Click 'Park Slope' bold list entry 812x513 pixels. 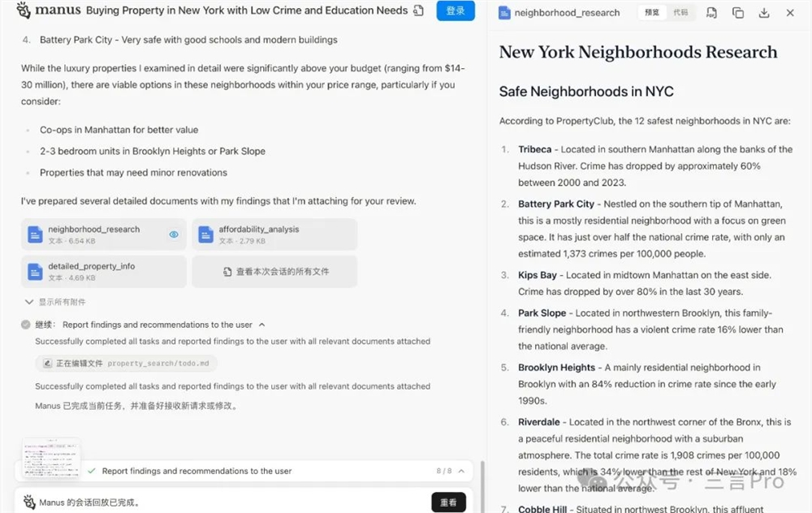542,313
